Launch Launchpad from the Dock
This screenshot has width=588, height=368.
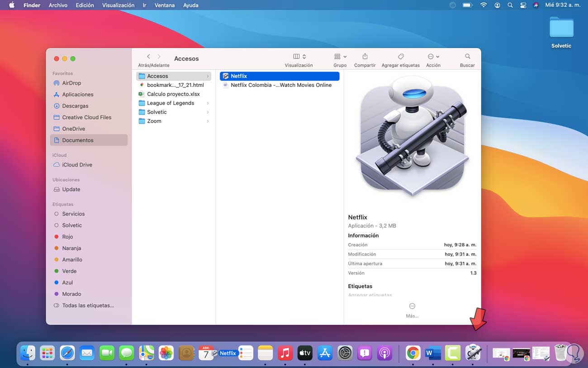(47, 353)
